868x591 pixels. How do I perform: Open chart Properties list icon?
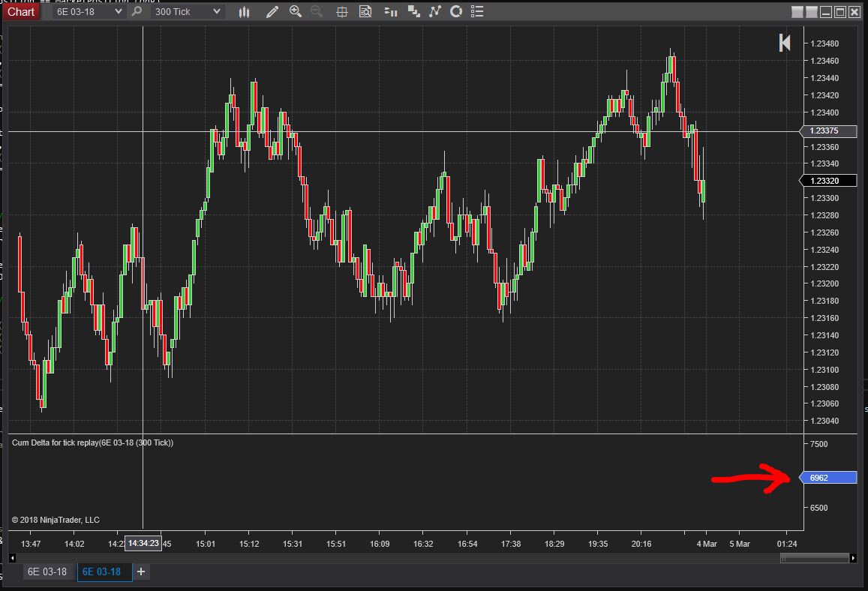click(477, 11)
